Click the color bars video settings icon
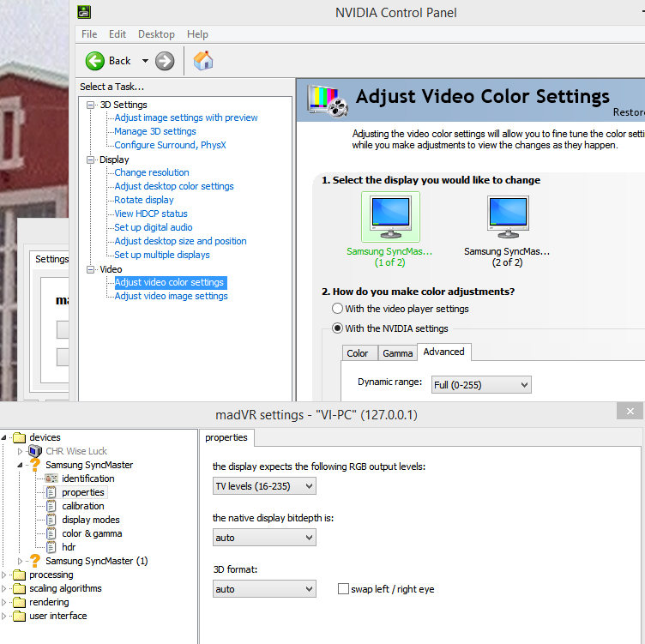Viewport: 645px width, 644px height. pyautogui.click(x=328, y=100)
